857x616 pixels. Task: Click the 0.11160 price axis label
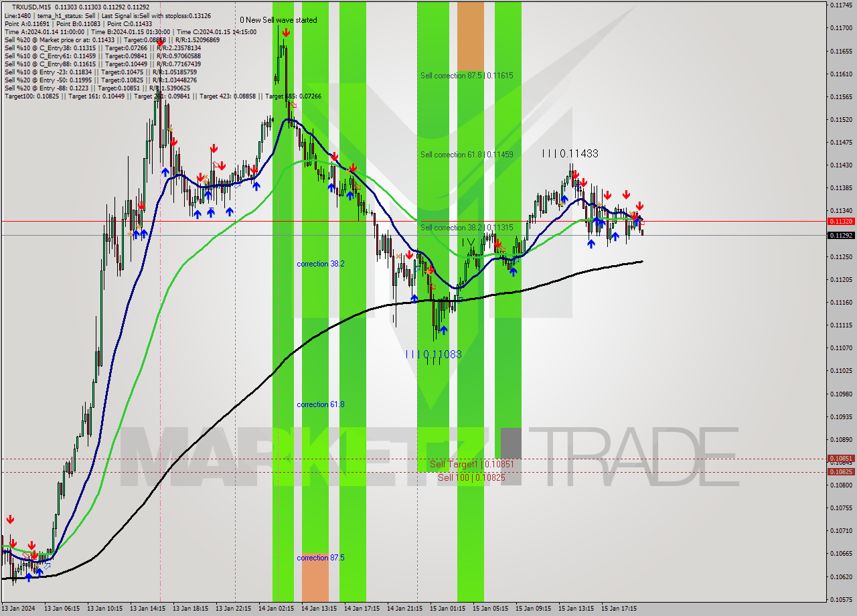841,303
